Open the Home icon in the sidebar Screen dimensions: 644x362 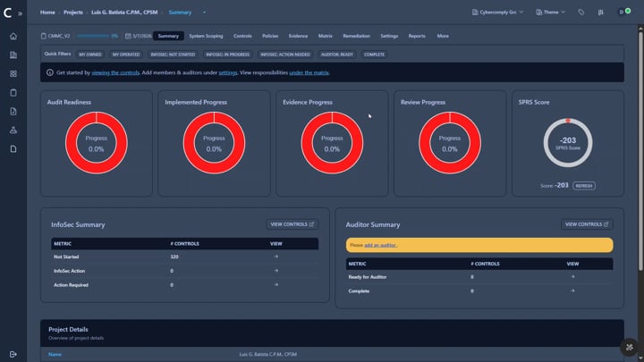tap(13, 37)
